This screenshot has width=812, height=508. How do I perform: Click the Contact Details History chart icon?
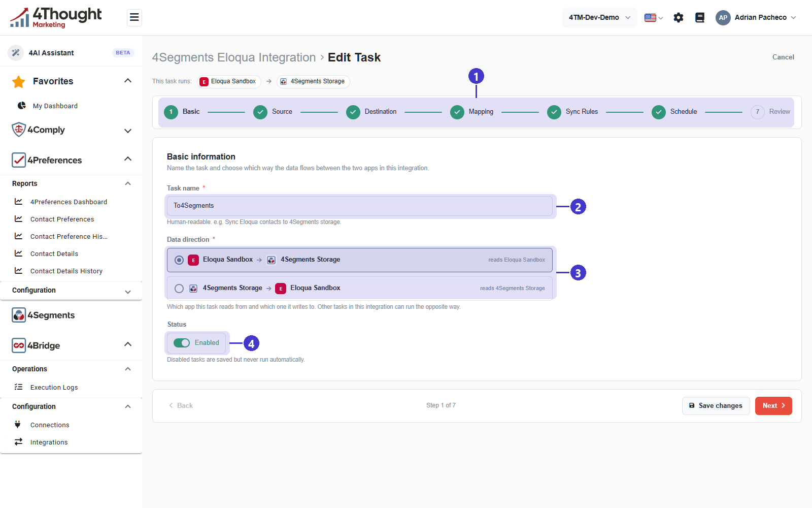pos(19,271)
